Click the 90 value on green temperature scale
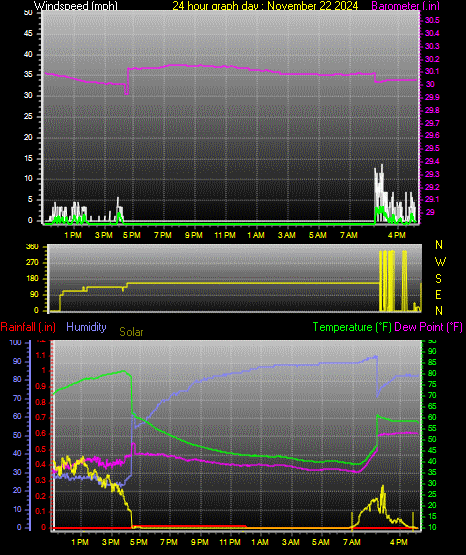The height and width of the screenshot is (555, 466). click(432, 351)
